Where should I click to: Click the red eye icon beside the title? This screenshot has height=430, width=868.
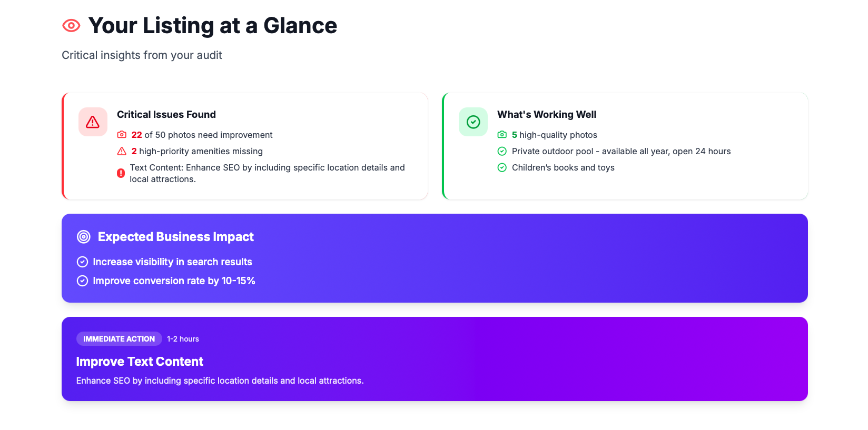pos(71,25)
